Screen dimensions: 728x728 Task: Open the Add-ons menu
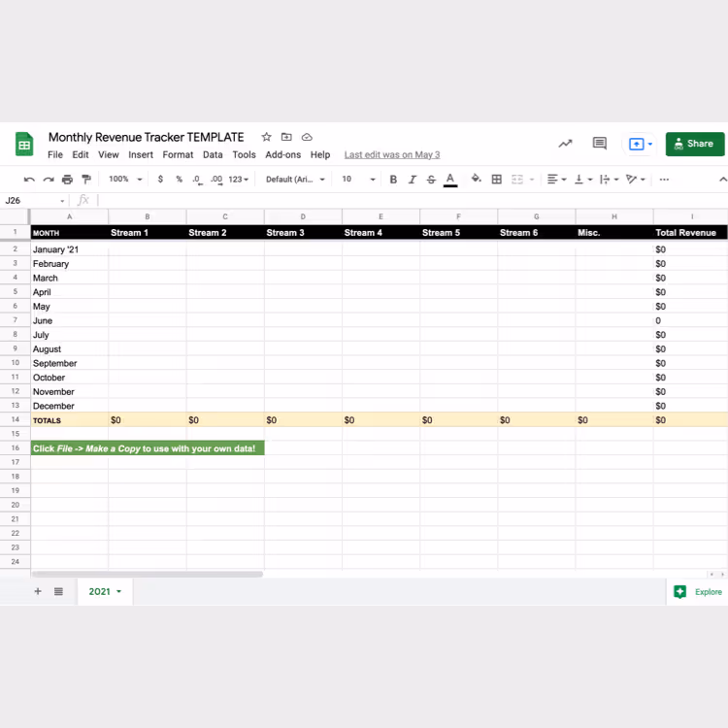(x=283, y=155)
